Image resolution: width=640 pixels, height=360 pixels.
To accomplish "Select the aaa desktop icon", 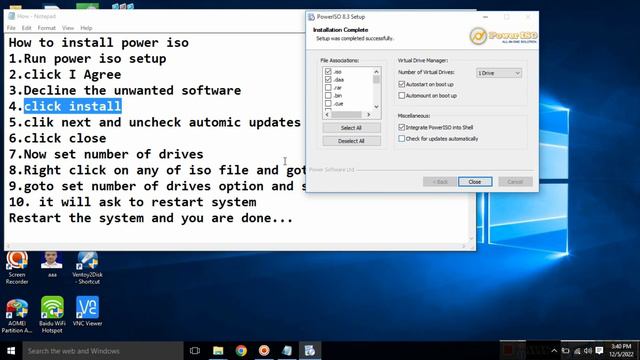I will pyautogui.click(x=52, y=264).
